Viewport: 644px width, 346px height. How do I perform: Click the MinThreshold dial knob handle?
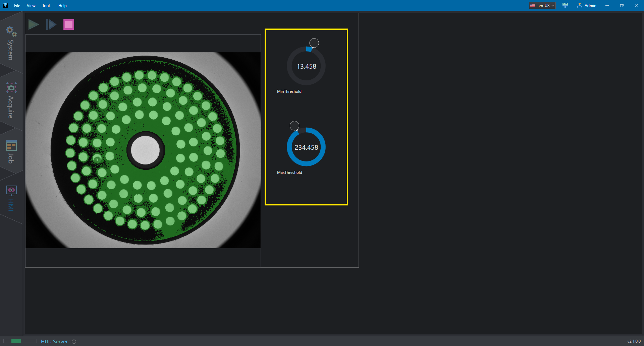pyautogui.click(x=314, y=43)
